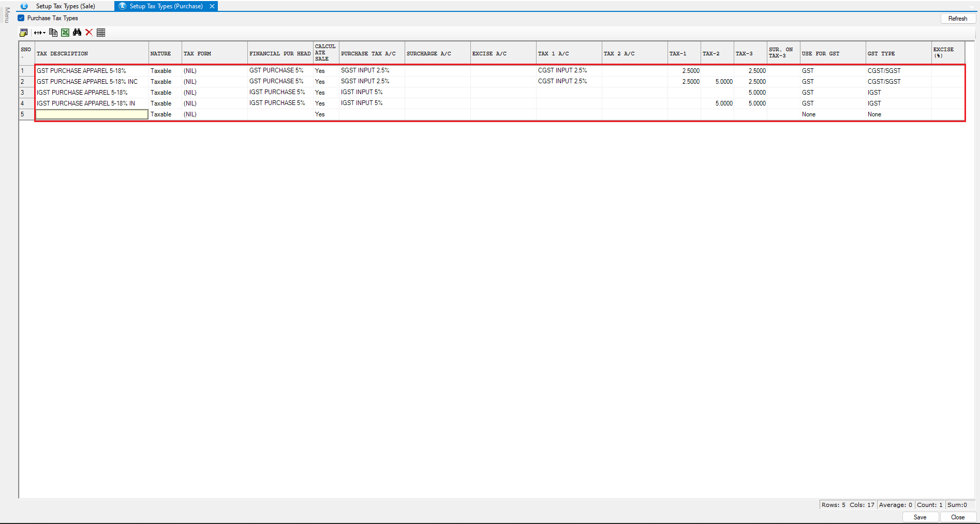Expand the vertical Menu side panel
This screenshot has width=980, height=524.
(x=7, y=15)
